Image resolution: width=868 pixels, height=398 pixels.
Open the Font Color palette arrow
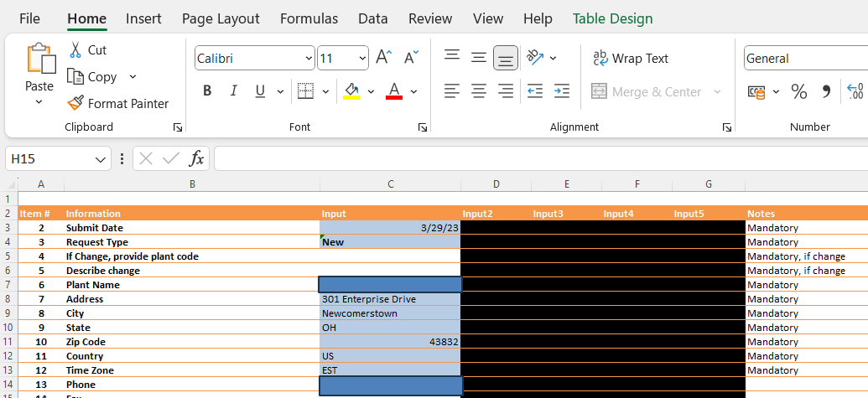413,92
